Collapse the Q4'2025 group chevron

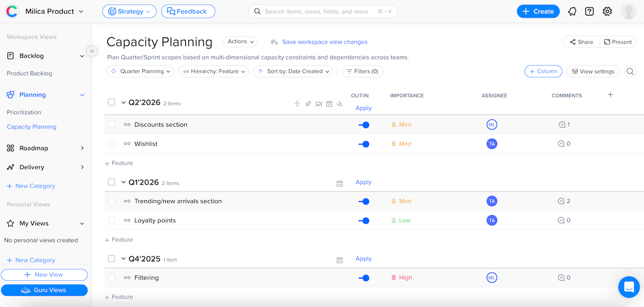[x=123, y=259]
